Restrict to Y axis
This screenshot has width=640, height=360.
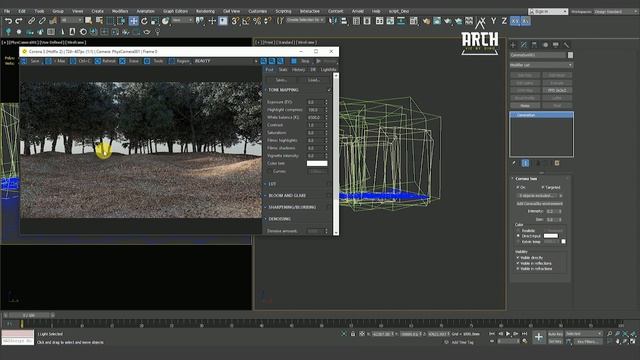[493, 21]
